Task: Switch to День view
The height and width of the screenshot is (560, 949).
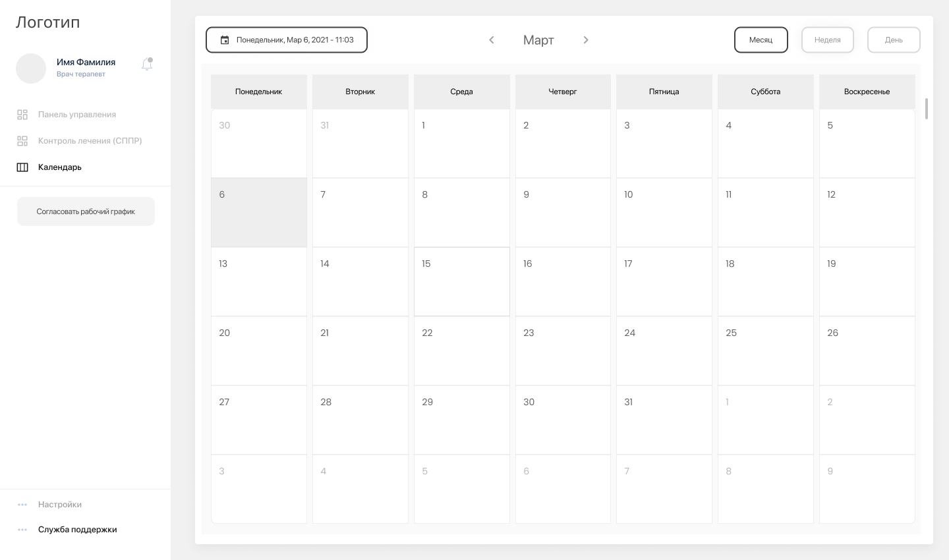Action: click(894, 40)
